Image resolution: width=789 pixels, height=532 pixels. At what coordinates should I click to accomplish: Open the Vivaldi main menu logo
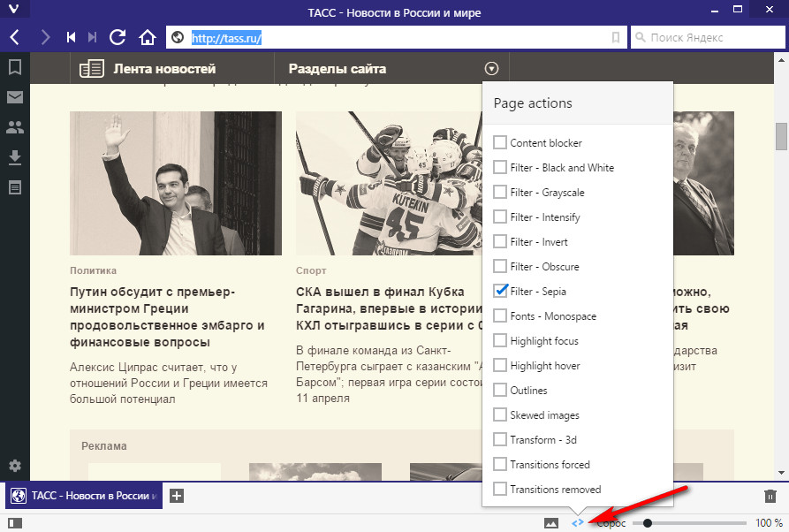14,9
